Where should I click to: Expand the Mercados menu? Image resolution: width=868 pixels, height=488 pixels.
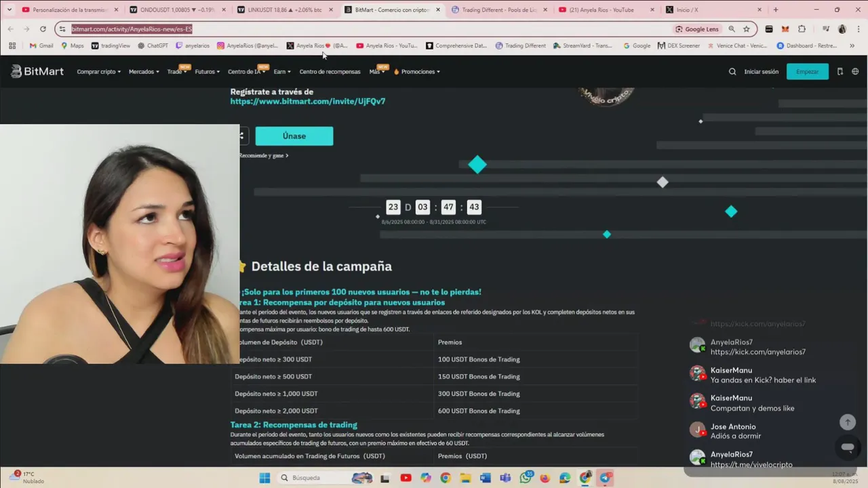pos(144,72)
